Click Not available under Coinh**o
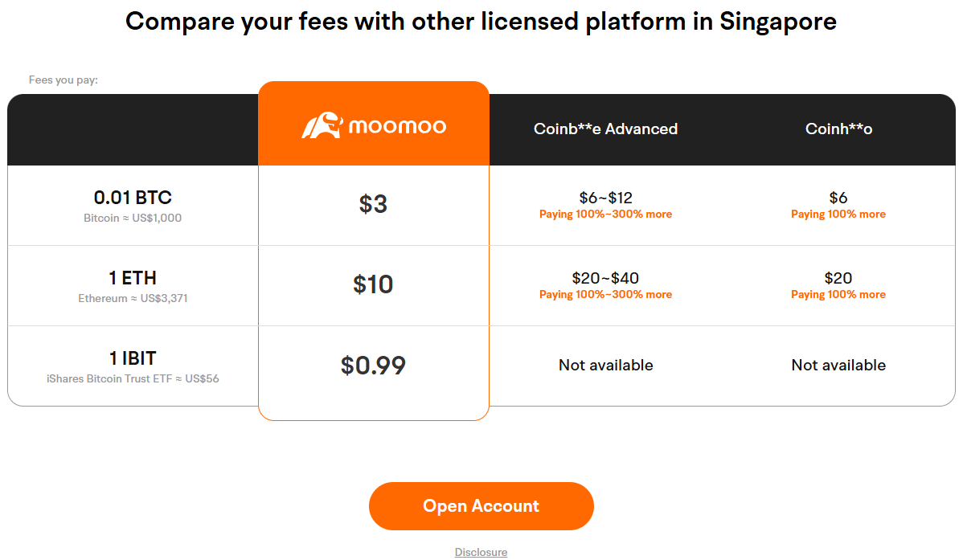The width and height of the screenshot is (963, 560). [x=838, y=365]
